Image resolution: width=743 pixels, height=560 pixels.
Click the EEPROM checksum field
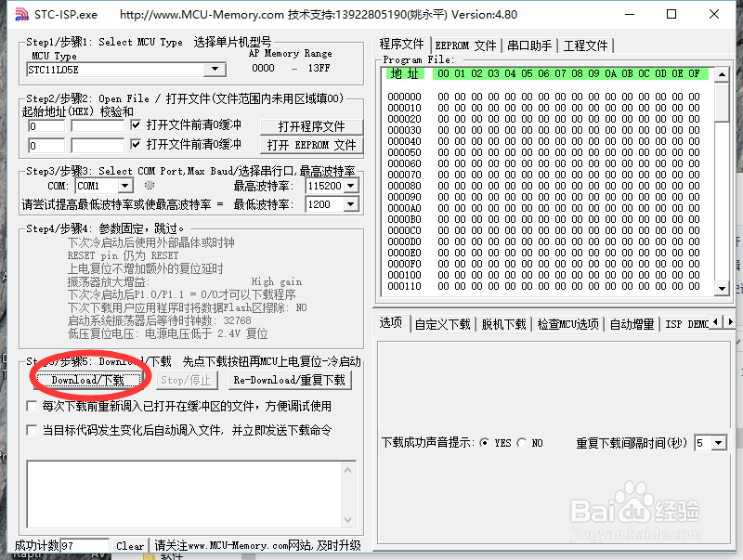click(98, 146)
